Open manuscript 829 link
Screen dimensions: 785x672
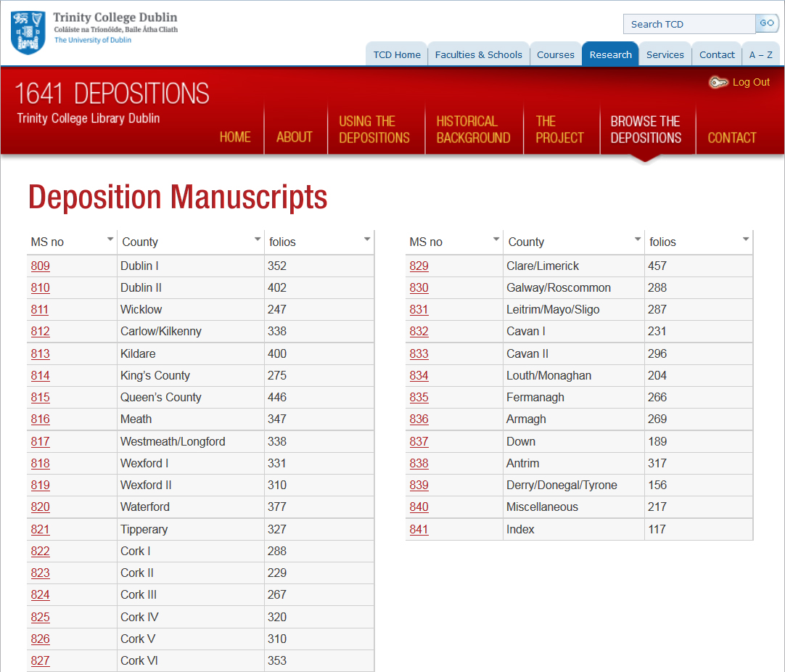coord(419,266)
